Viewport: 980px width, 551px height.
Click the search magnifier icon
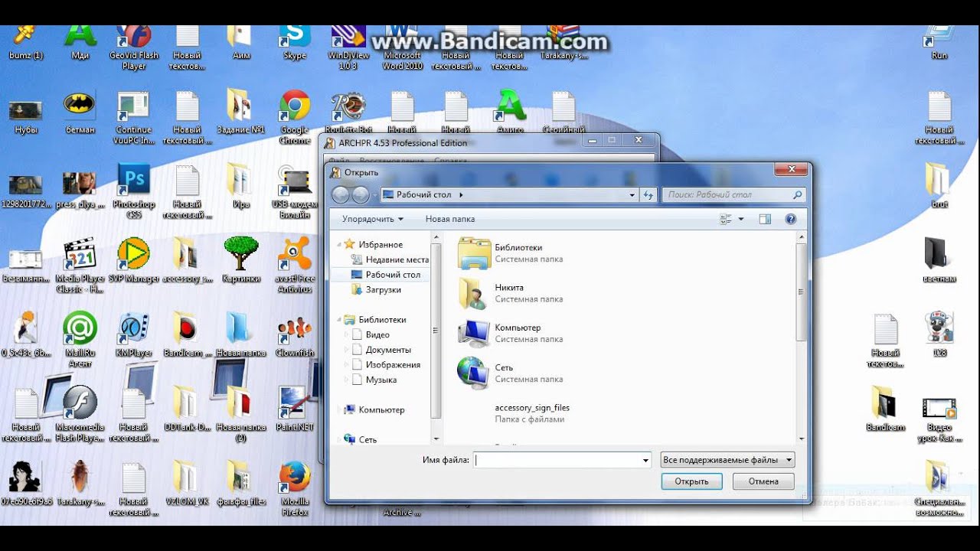click(x=797, y=195)
